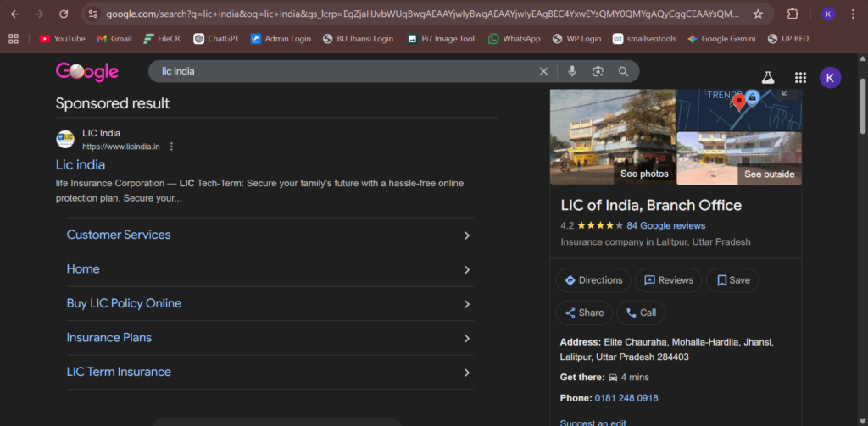Open Gmail bookmark
868x426 pixels.
(114, 39)
